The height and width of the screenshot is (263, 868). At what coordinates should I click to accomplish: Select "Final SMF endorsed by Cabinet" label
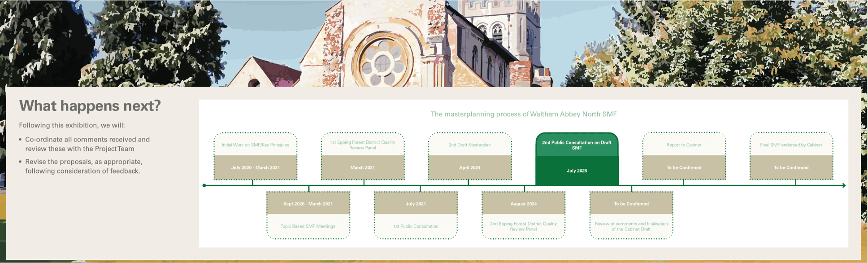click(x=791, y=145)
